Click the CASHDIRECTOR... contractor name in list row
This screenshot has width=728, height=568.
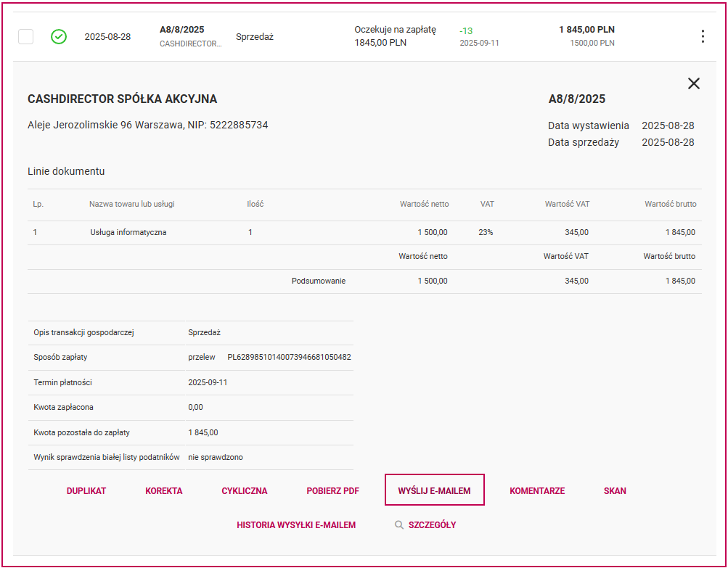192,43
